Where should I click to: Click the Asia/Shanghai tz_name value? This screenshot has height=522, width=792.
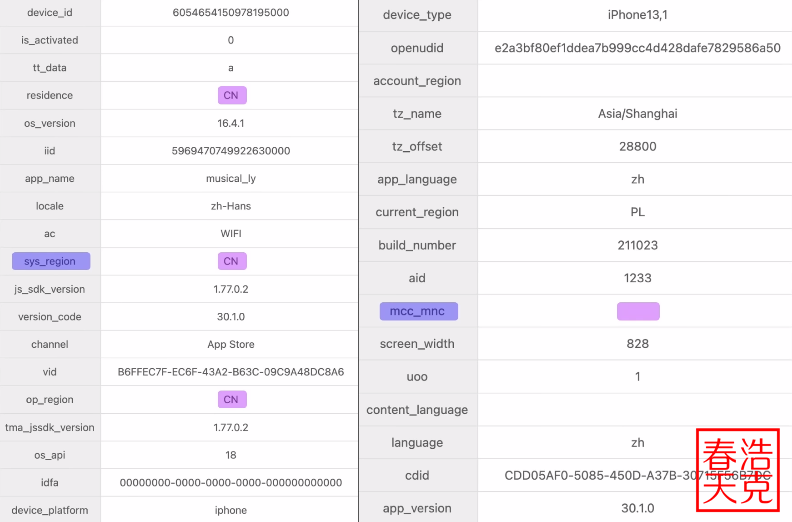tap(637, 114)
